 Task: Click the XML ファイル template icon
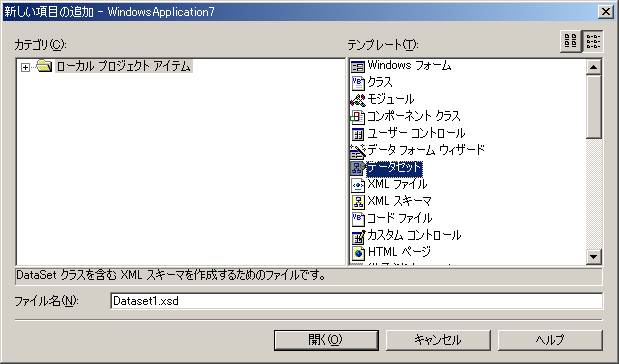358,185
